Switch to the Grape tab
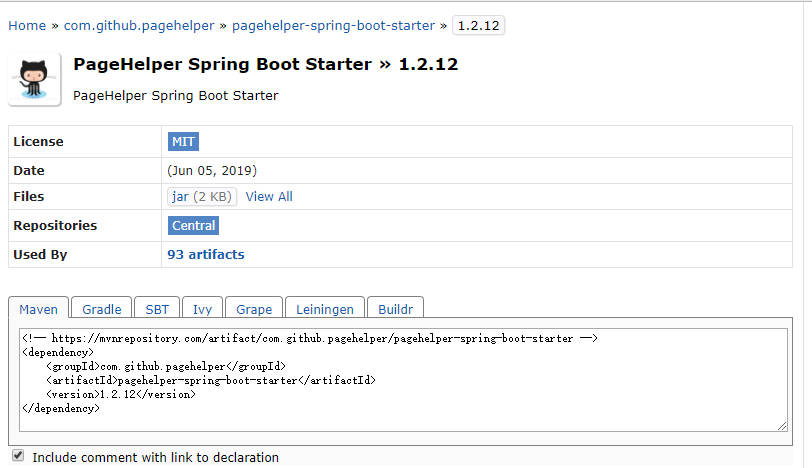Image resolution: width=812 pixels, height=468 pixels. coord(254,309)
